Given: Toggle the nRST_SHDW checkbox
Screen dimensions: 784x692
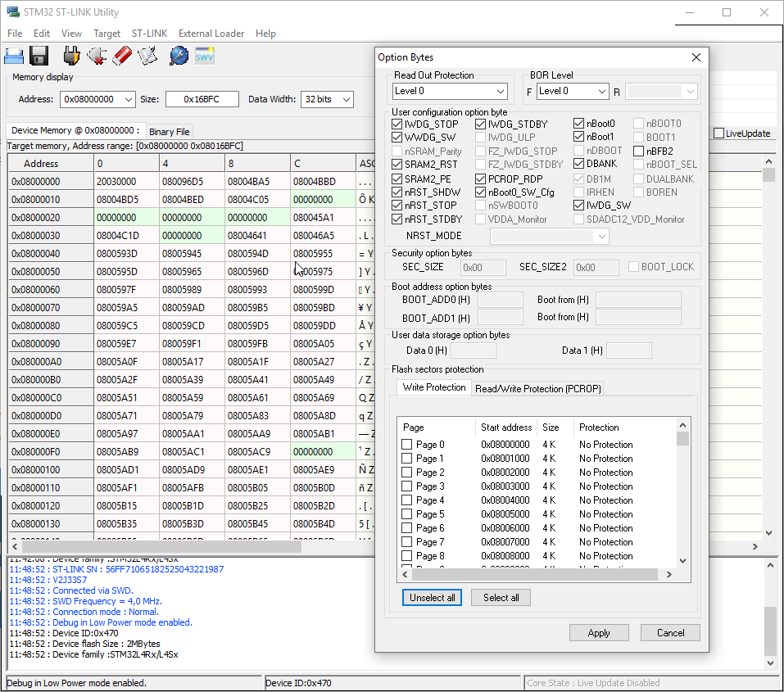Looking at the screenshot, I should click(x=397, y=192).
